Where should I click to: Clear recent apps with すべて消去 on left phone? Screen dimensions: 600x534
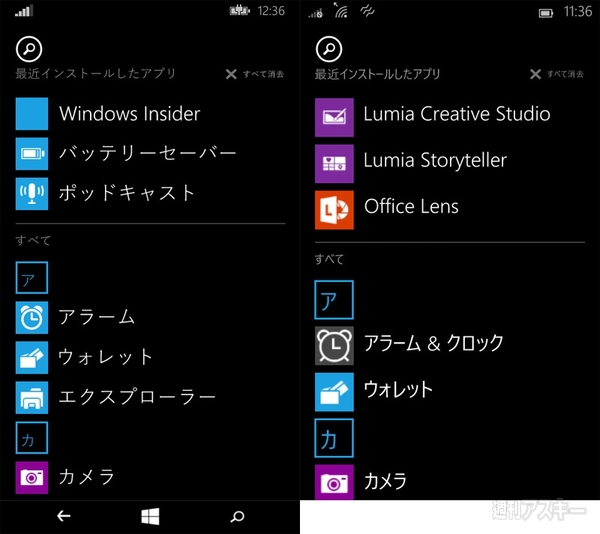(x=255, y=74)
